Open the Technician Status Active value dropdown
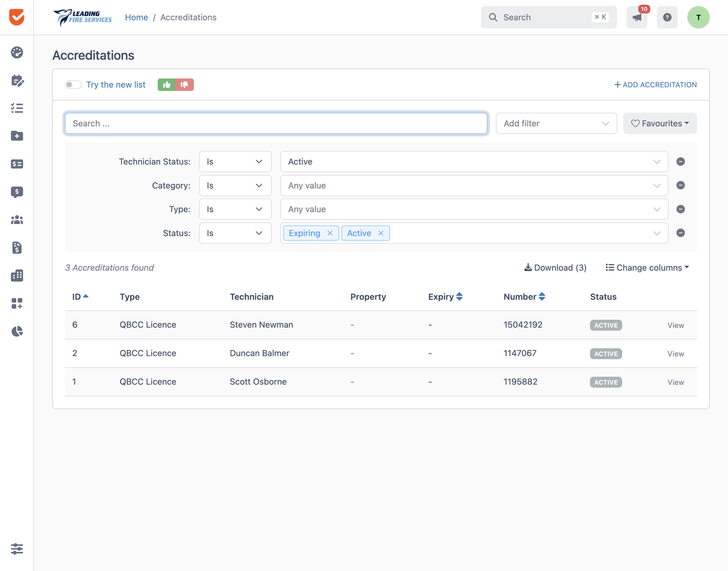Image resolution: width=728 pixels, height=571 pixels. pos(474,162)
